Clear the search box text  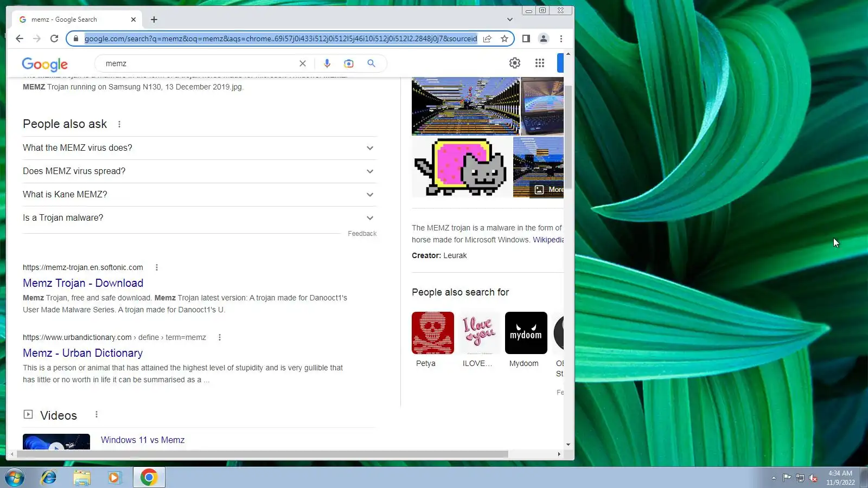pyautogui.click(x=303, y=63)
